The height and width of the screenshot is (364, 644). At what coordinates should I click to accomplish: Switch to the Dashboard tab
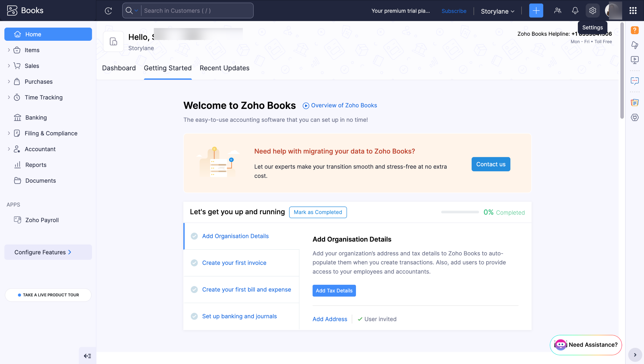(x=119, y=68)
